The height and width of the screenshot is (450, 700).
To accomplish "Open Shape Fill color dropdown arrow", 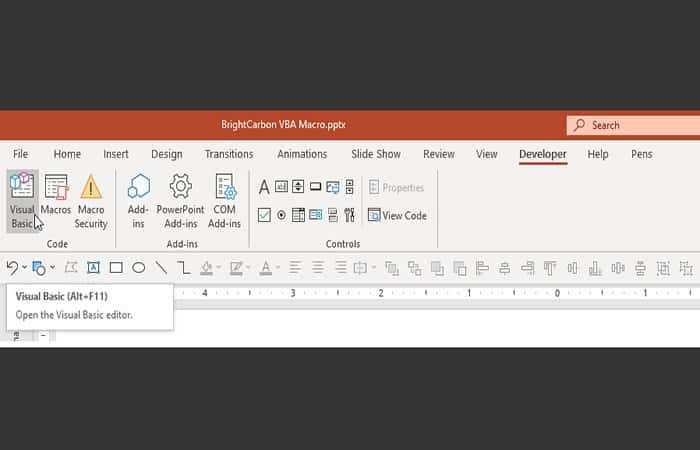I will (x=219, y=268).
